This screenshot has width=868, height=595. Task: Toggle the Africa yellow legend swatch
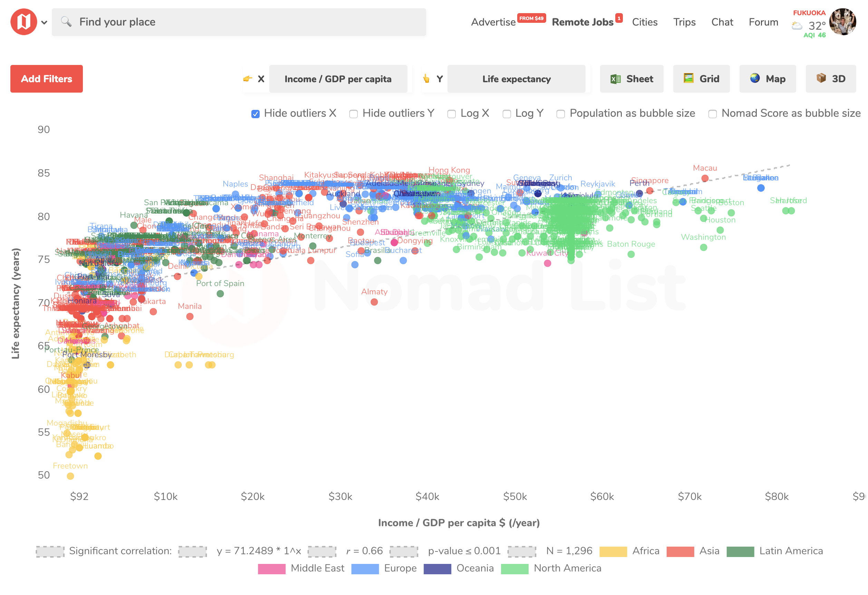613,552
